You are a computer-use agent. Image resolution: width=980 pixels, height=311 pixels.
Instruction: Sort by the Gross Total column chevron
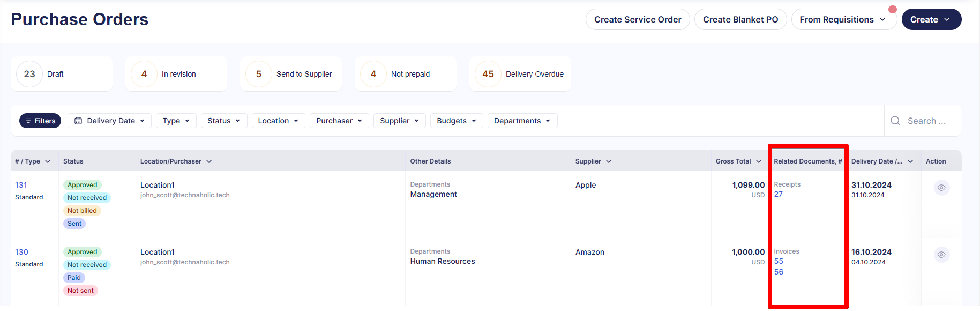click(x=759, y=161)
